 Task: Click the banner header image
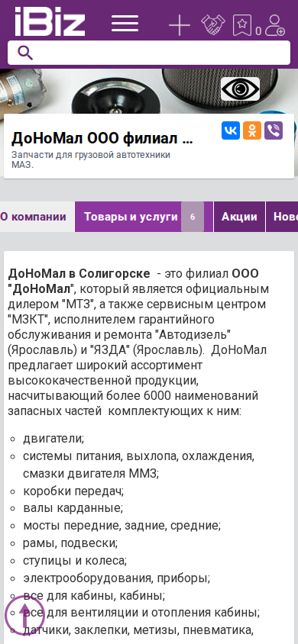[149, 91]
